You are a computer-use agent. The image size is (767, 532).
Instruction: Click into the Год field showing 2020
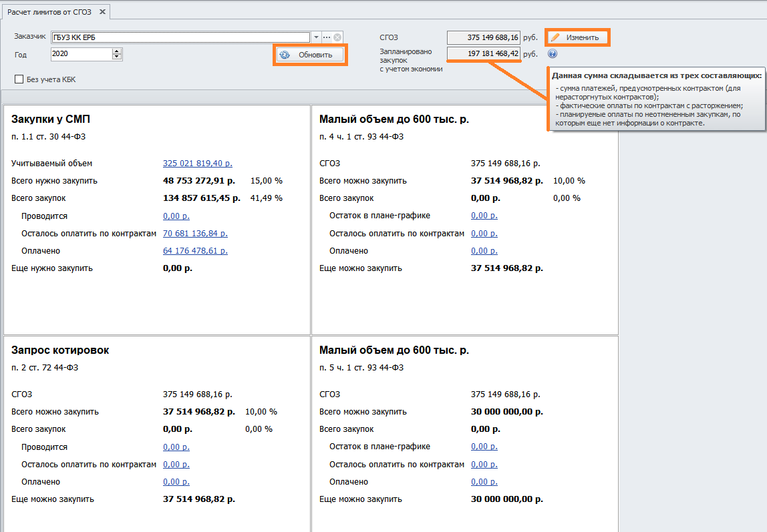[x=82, y=54]
